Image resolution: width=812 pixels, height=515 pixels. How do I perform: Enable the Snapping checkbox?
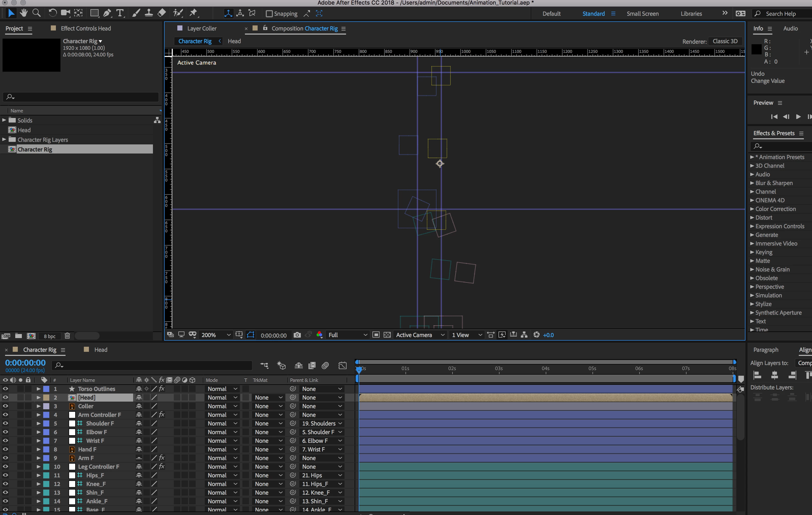pyautogui.click(x=269, y=14)
